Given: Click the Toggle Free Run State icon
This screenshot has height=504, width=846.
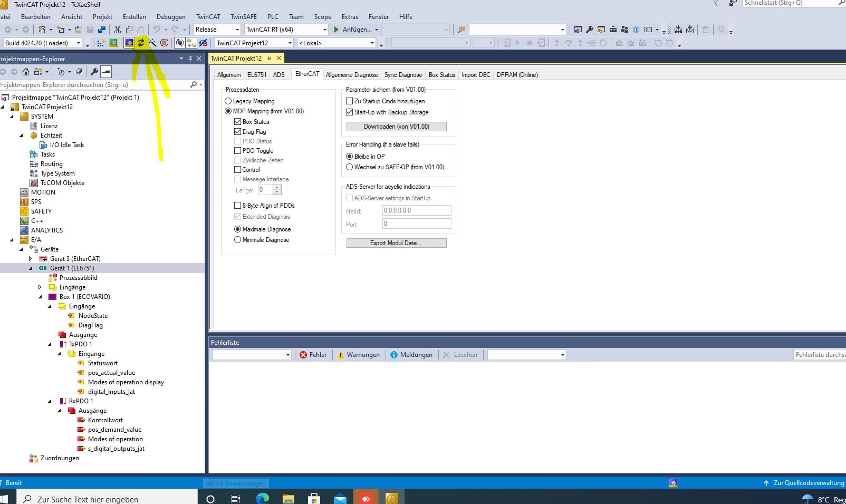Looking at the screenshot, I should click(164, 43).
